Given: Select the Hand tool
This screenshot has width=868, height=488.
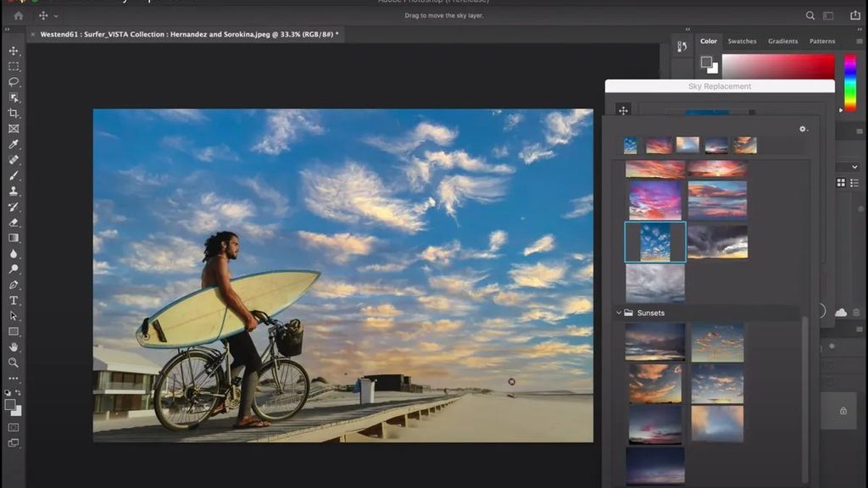Looking at the screenshot, I should 13,347.
